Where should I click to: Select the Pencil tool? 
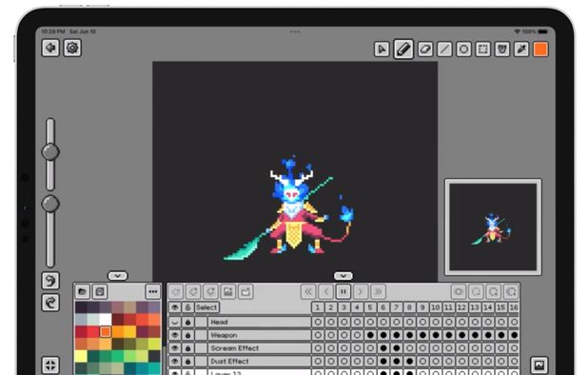pyautogui.click(x=403, y=49)
